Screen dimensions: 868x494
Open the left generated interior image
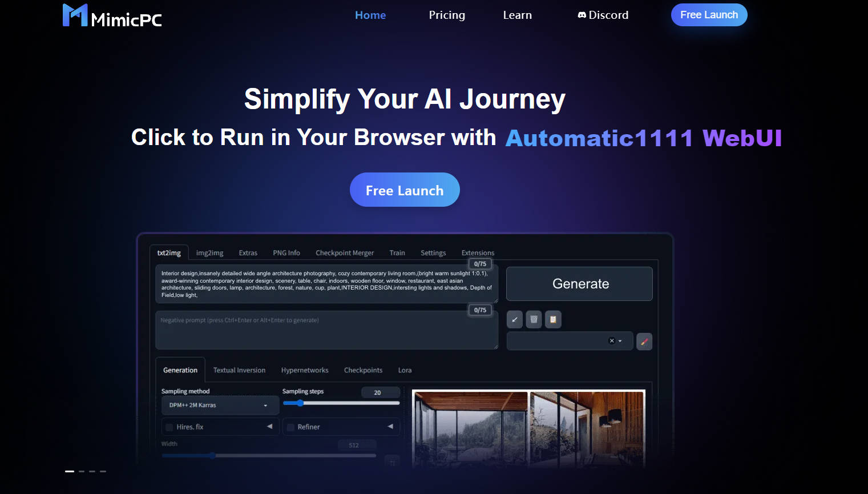(471, 429)
